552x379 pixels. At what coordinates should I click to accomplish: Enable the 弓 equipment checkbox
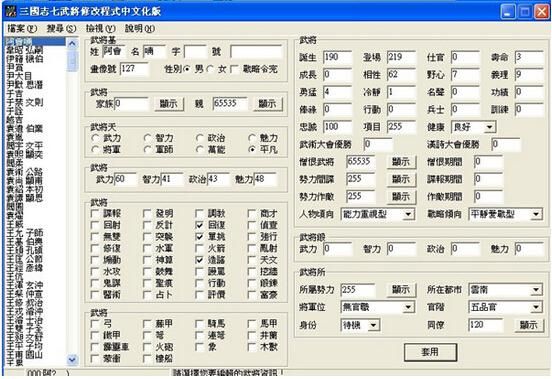pyautogui.click(x=95, y=323)
